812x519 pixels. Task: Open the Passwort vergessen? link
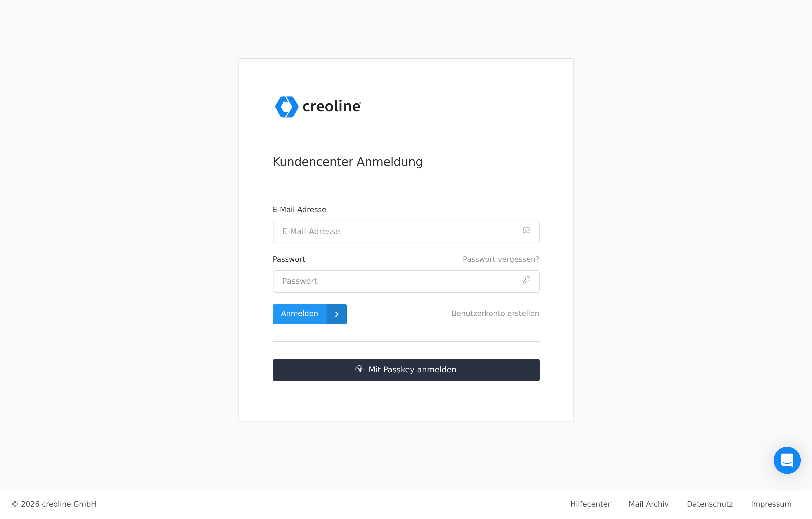(501, 259)
